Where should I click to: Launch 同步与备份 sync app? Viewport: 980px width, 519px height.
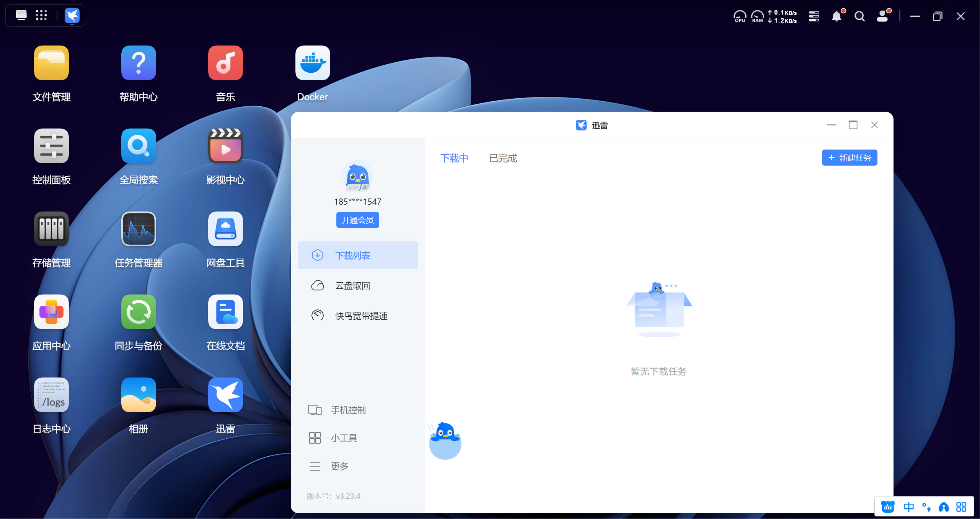(139, 312)
